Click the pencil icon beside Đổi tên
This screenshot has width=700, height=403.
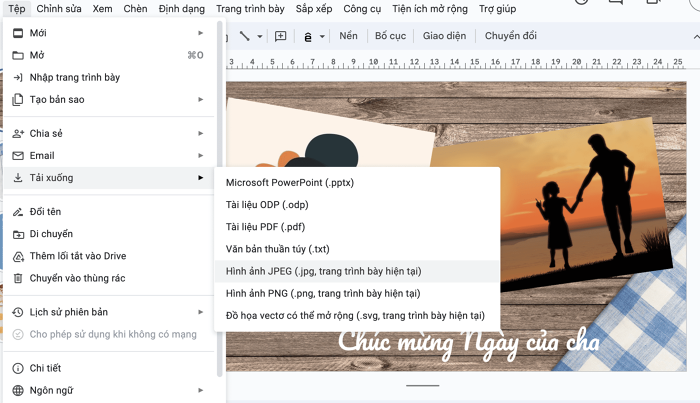(18, 212)
